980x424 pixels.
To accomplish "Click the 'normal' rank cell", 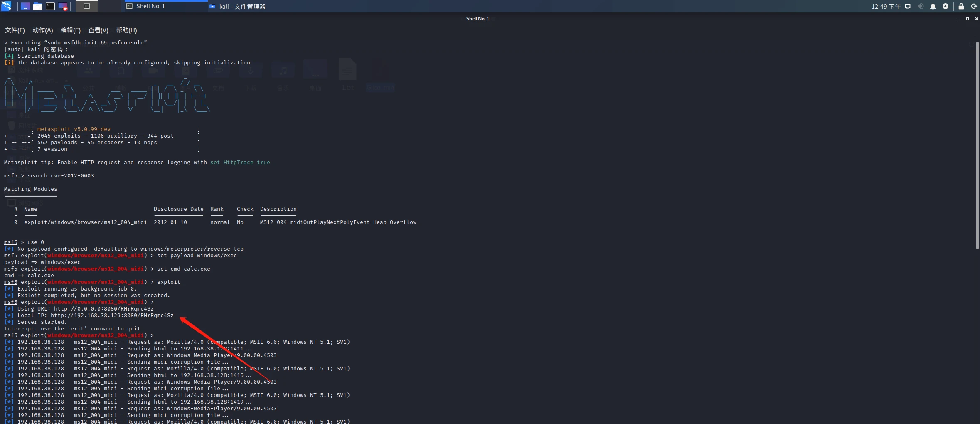I will [x=220, y=222].
